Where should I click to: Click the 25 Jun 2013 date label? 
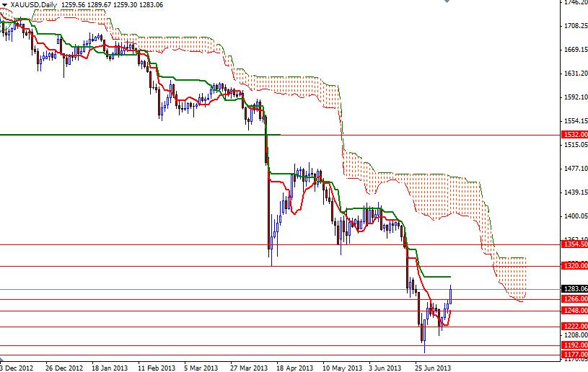[433, 368]
